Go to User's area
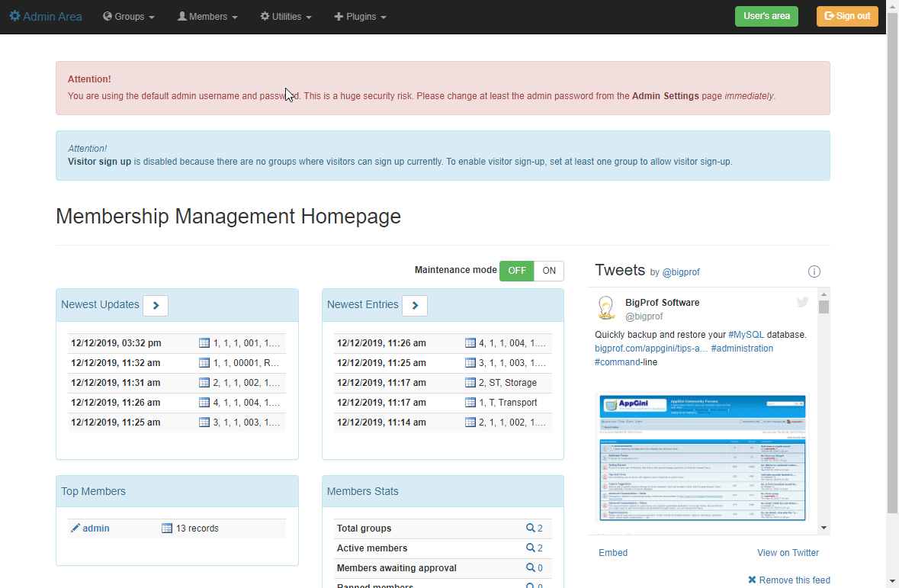 pyautogui.click(x=766, y=16)
